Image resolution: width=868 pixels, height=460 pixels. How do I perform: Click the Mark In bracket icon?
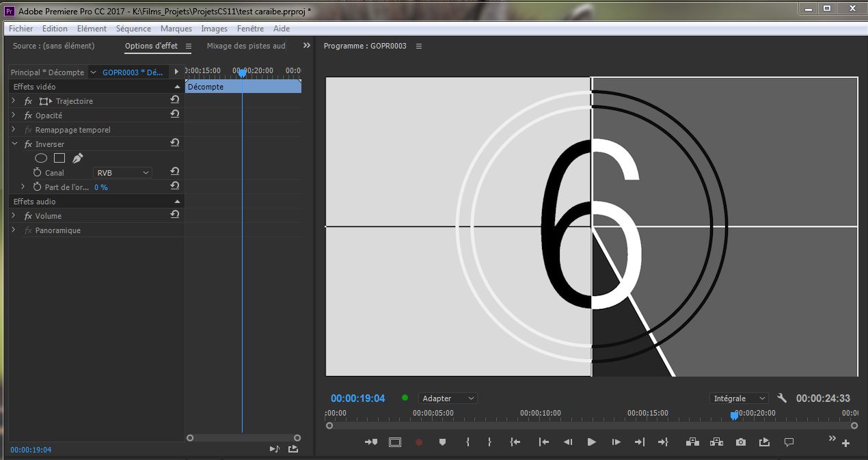(x=467, y=442)
